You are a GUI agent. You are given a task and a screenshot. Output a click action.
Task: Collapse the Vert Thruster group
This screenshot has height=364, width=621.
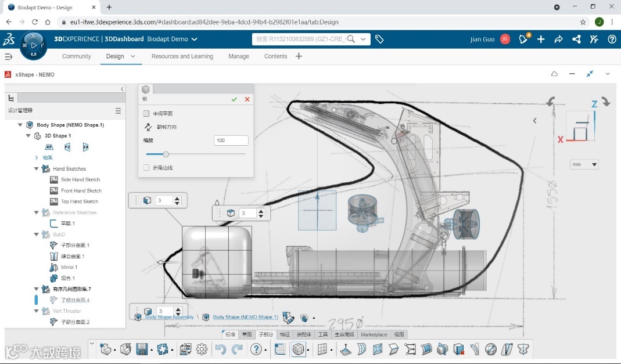click(x=37, y=311)
